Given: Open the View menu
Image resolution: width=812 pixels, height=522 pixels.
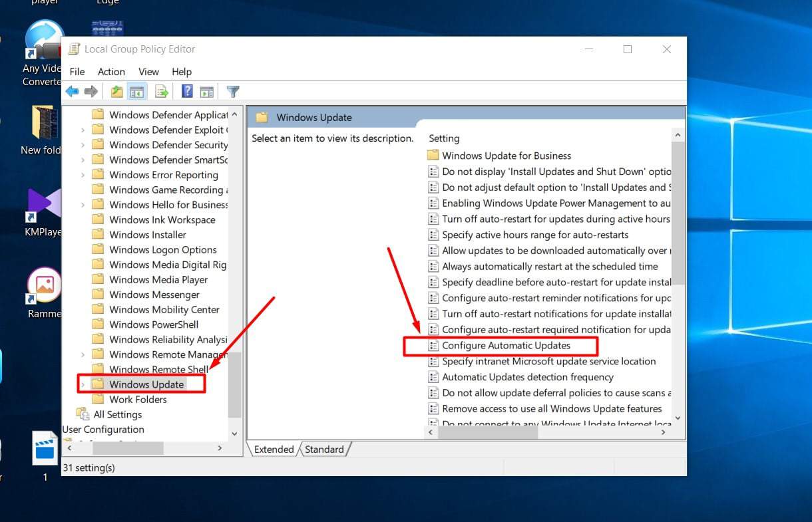Looking at the screenshot, I should [148, 72].
